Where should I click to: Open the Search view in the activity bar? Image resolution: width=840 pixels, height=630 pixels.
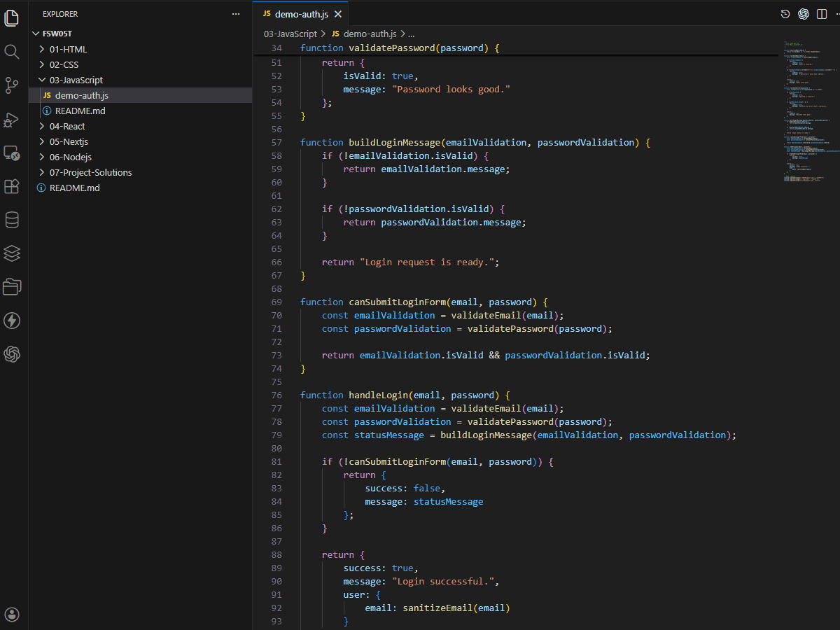coord(12,51)
